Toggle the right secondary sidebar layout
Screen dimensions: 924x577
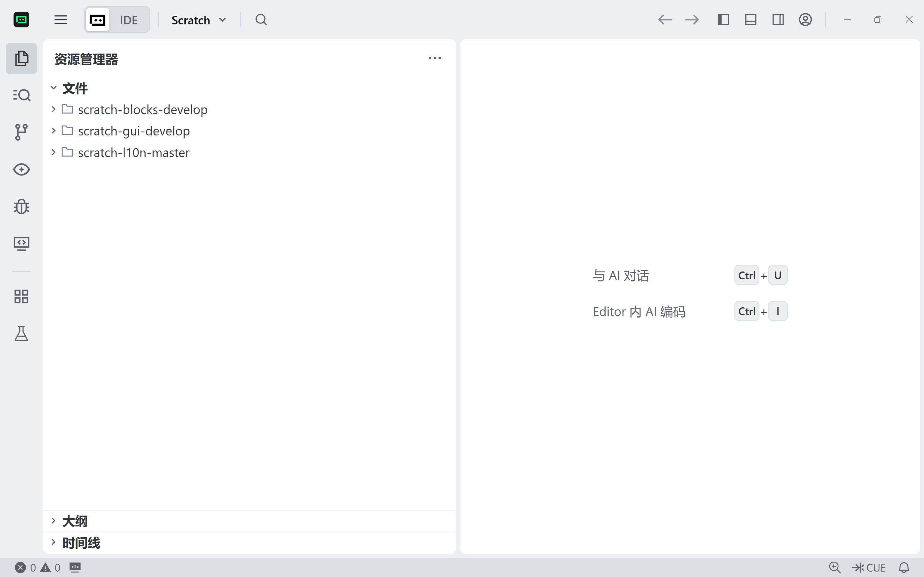tap(778, 20)
